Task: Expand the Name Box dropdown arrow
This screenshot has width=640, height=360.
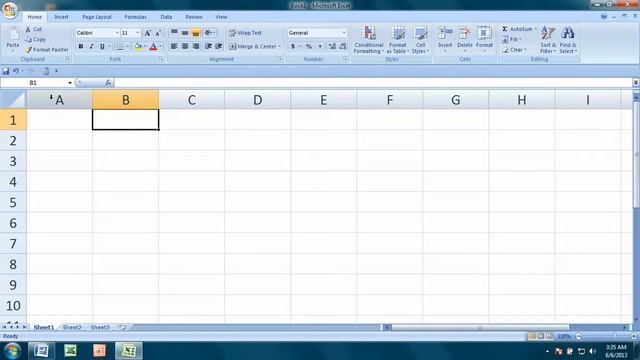Action: pyautogui.click(x=70, y=83)
